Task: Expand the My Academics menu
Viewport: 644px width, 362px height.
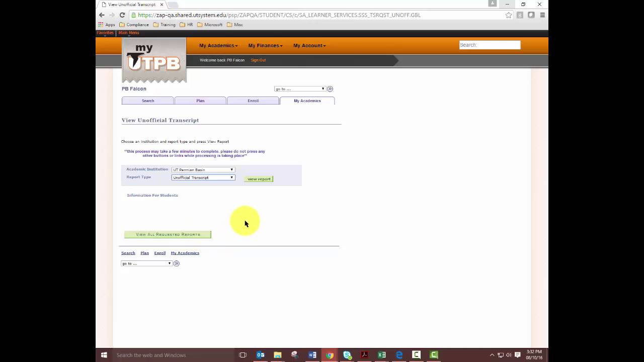Action: pos(218,46)
